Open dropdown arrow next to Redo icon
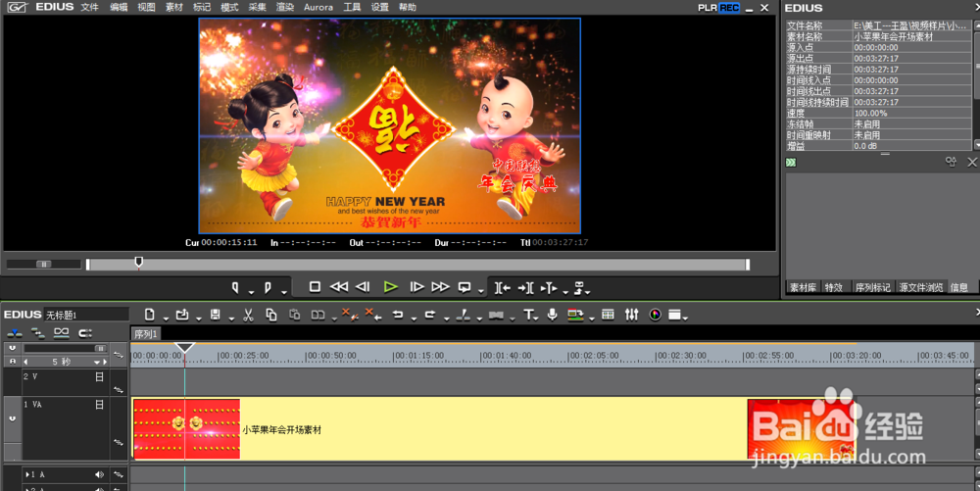Screen dimensions: 980x491 point(446,319)
